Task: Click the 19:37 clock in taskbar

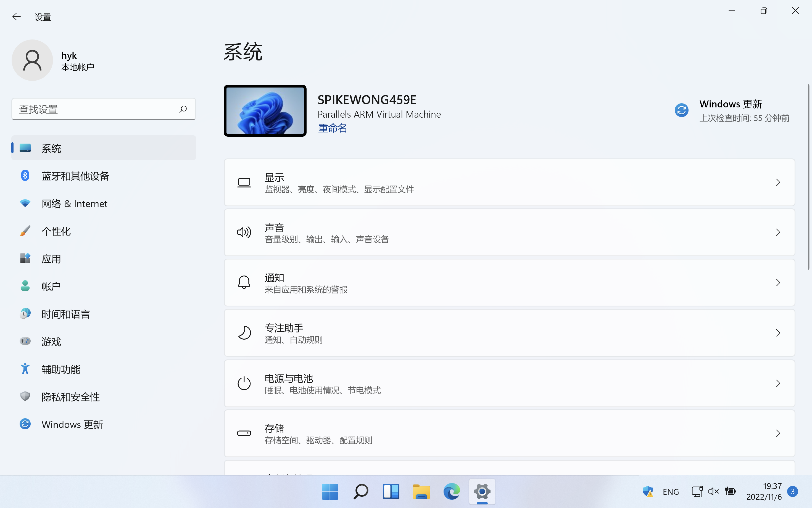Action: click(772, 486)
